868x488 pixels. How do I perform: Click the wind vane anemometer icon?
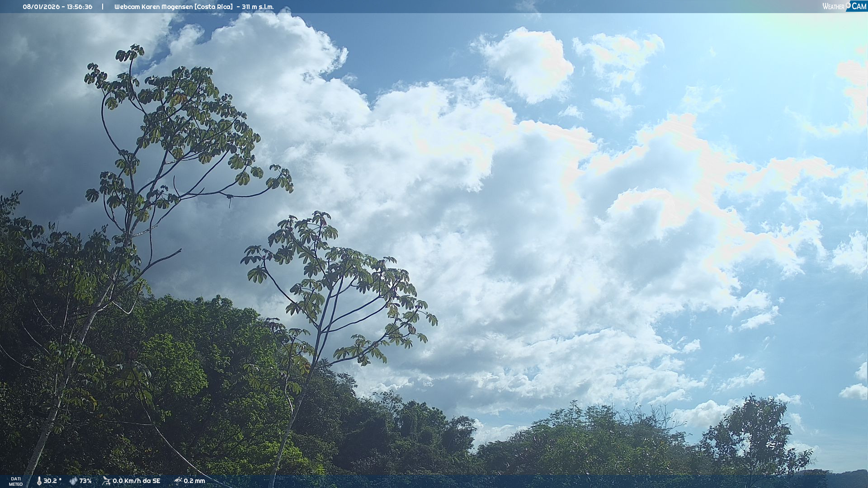pos(106,481)
